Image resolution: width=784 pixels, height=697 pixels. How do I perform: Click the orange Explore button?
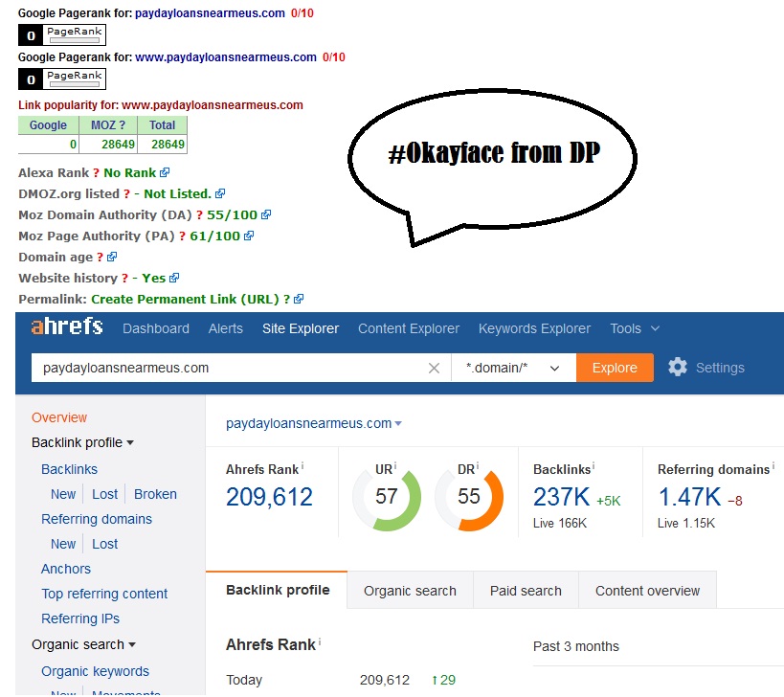tap(615, 368)
